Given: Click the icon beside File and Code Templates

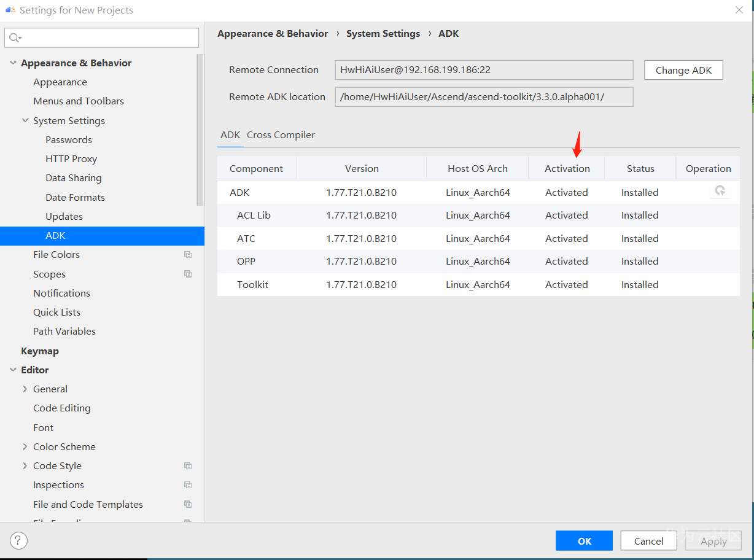Looking at the screenshot, I should pos(188,504).
